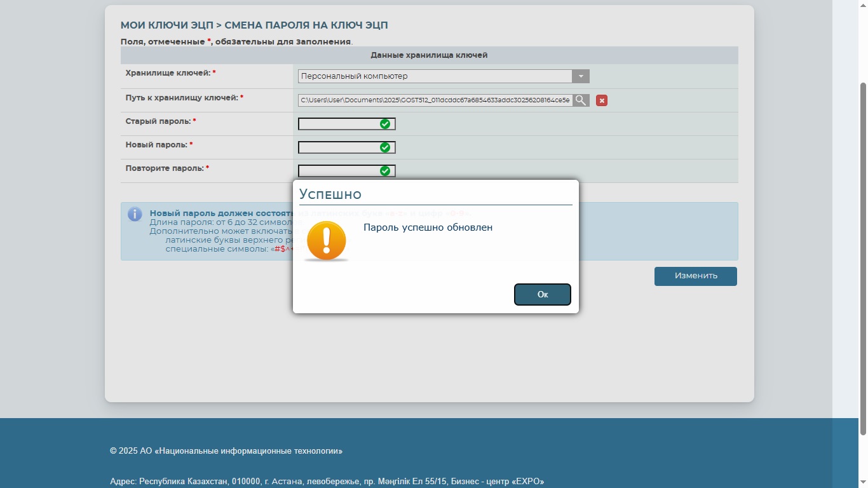Click the Пароль успешно обновлен message text

(428, 227)
